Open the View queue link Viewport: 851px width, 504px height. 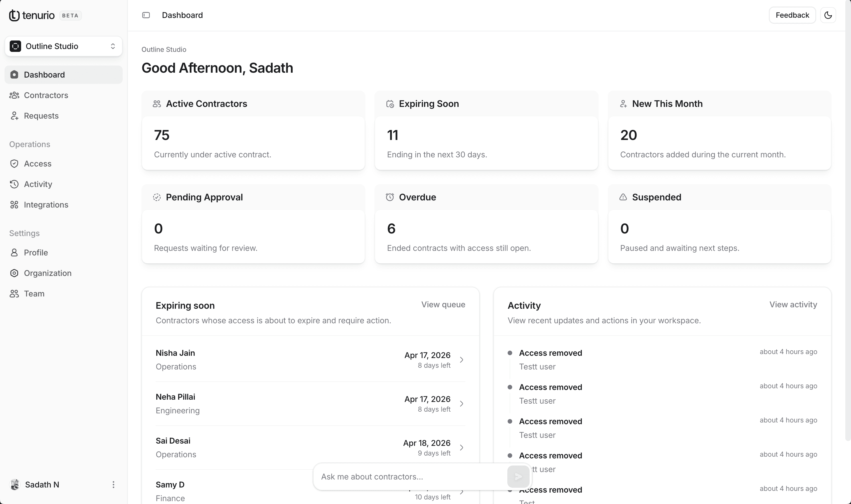click(443, 305)
